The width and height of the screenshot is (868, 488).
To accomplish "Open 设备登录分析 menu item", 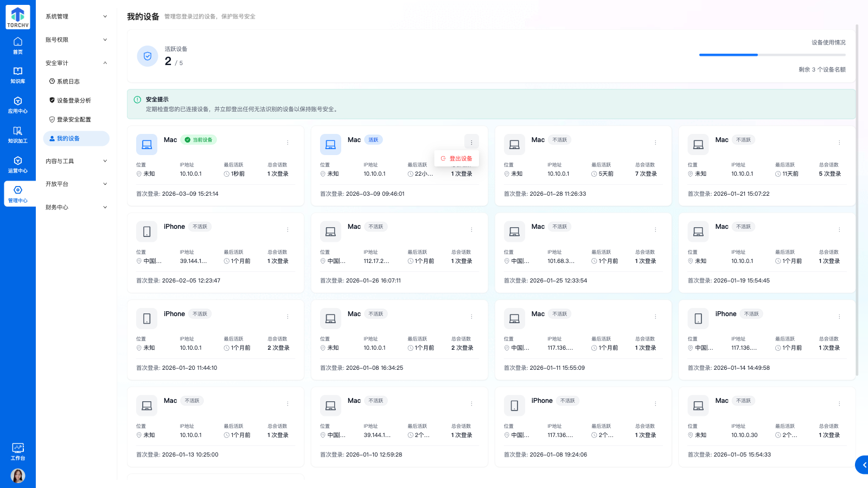I will (x=74, y=101).
